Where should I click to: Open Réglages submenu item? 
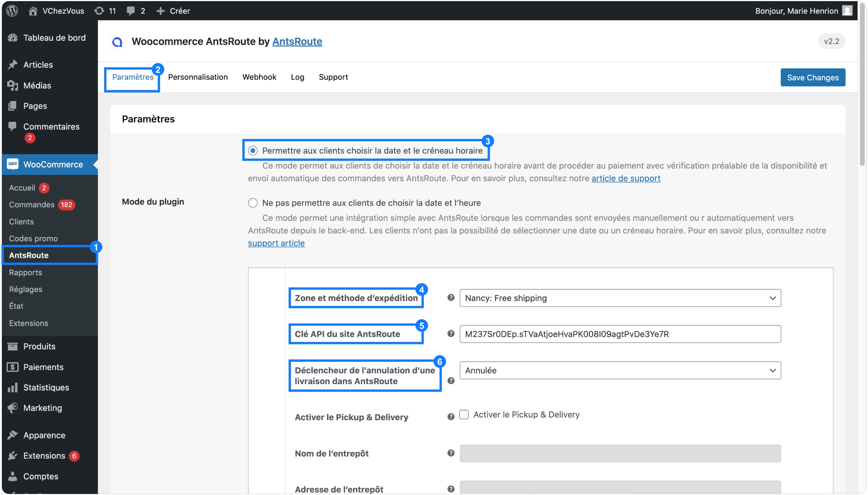pos(26,289)
